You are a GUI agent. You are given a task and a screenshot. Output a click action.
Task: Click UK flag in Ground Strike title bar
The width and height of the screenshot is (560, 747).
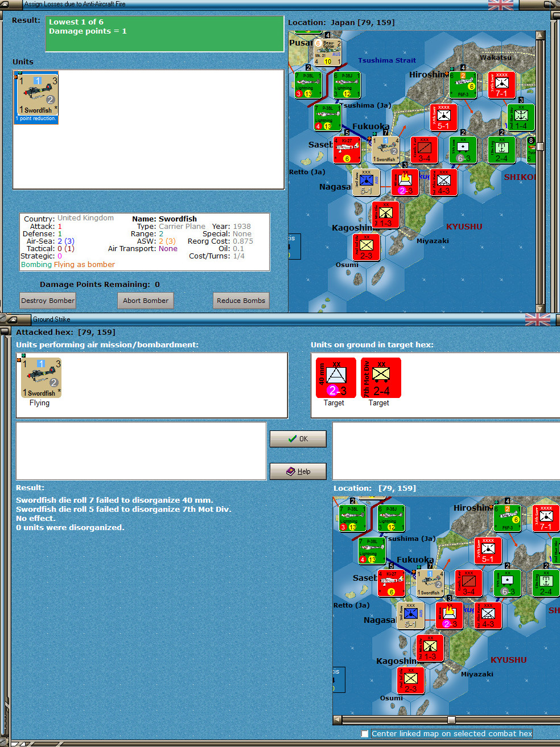[x=538, y=319]
